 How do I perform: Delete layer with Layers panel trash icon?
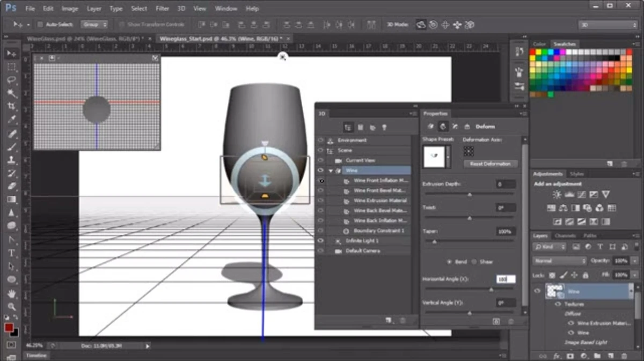point(624,356)
